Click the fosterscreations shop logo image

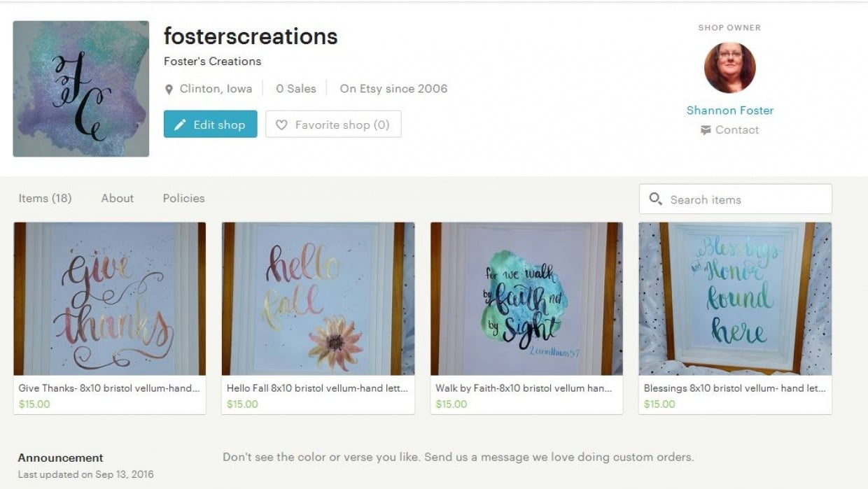click(x=80, y=90)
